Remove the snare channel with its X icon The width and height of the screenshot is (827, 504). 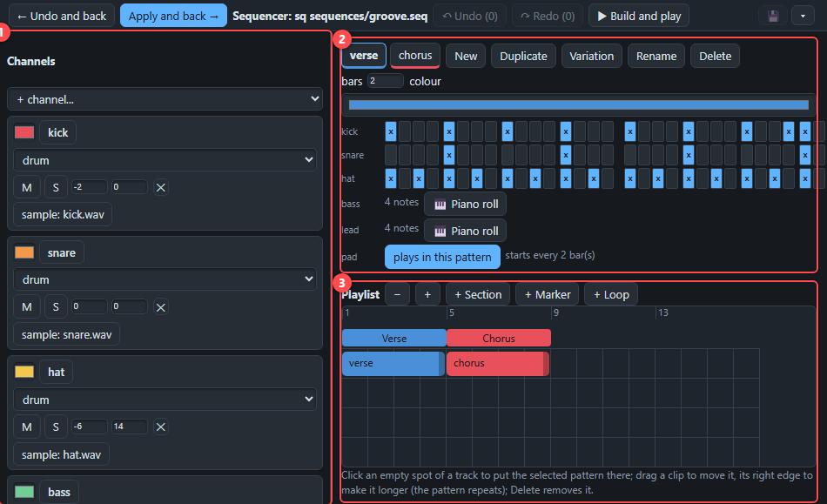click(161, 307)
